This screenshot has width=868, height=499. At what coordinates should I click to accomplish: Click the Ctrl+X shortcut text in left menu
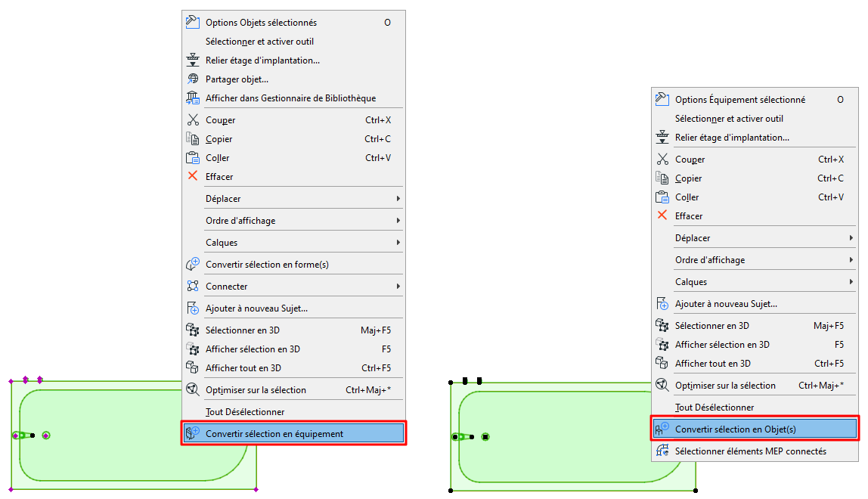tap(378, 119)
